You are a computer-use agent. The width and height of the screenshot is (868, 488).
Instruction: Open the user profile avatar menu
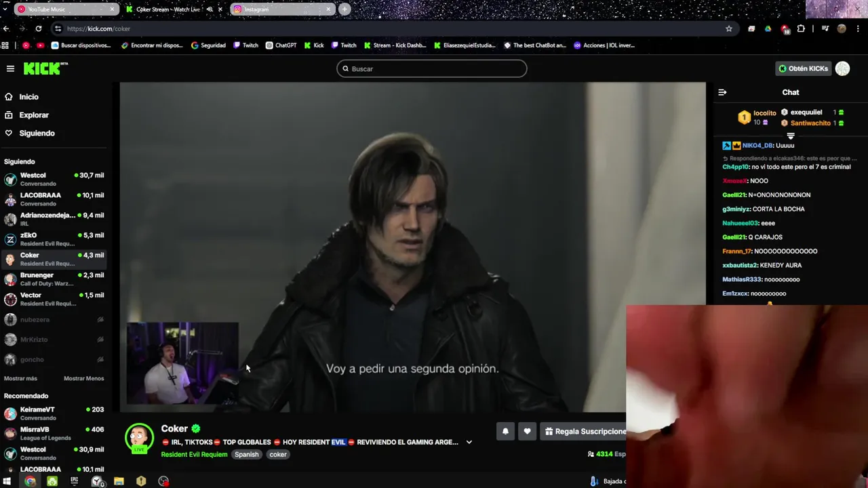tap(842, 68)
